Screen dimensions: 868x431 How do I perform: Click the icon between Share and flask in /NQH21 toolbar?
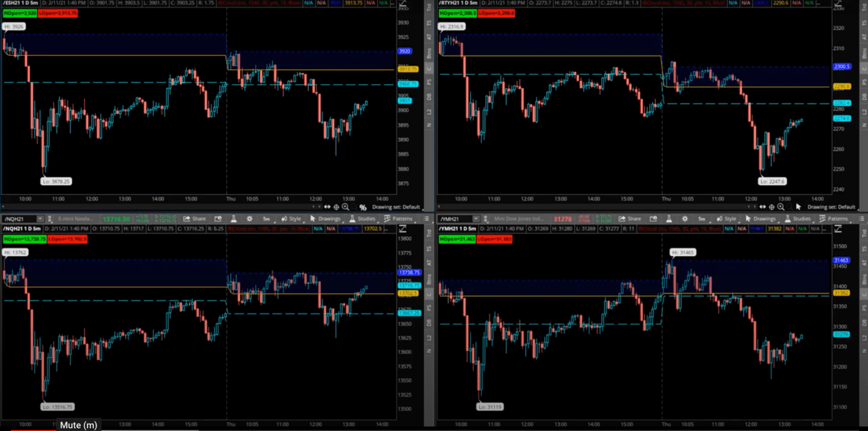click(218, 219)
